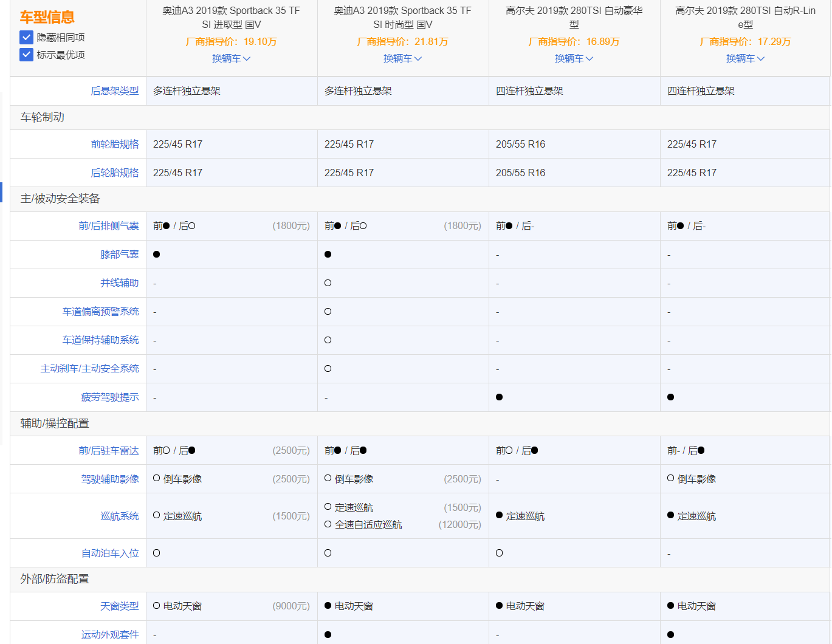The width and height of the screenshot is (832, 644).
Task: Click 多连杆独立悬架 in the 奥迪A3 进取型 column
Action: click(187, 91)
